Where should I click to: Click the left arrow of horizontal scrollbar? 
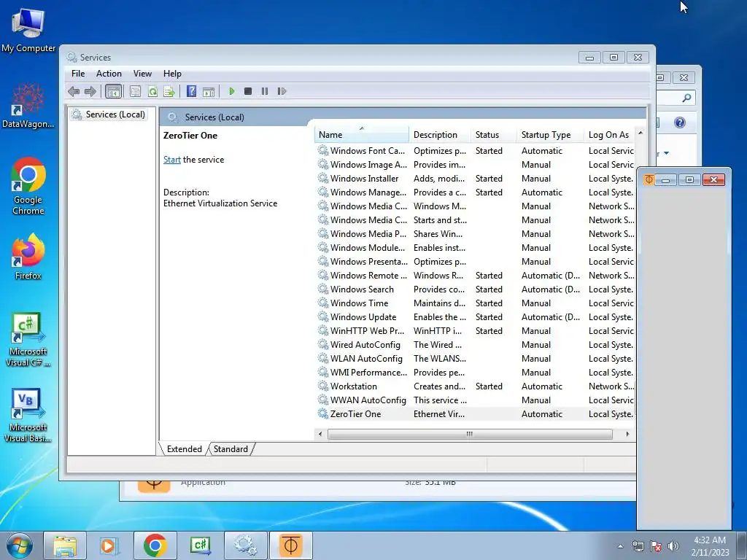point(320,434)
